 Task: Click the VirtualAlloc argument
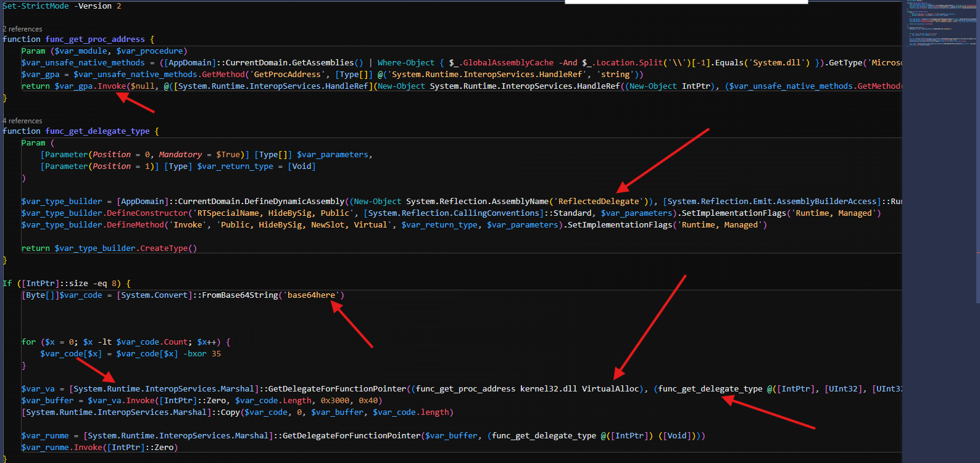[610, 388]
